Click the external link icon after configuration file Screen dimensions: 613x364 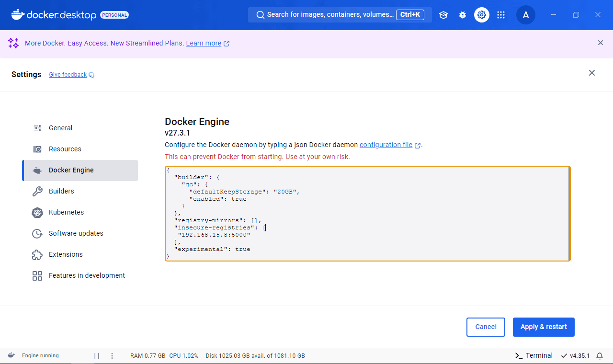tap(418, 145)
